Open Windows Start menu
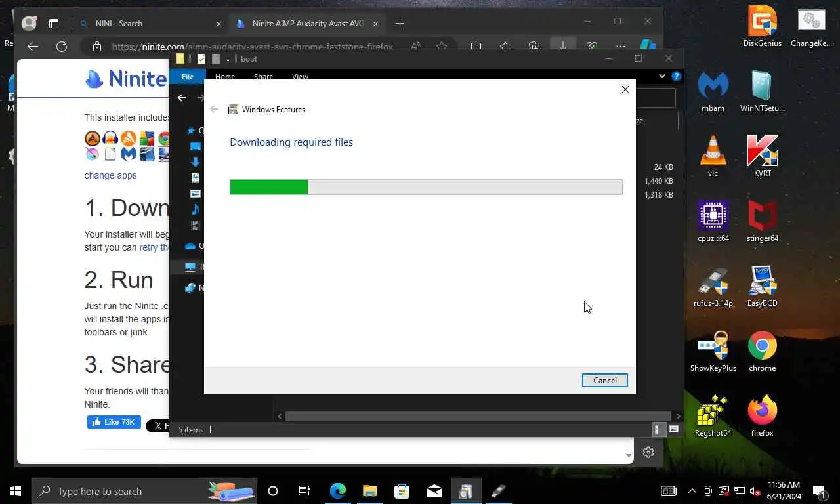 (16, 491)
